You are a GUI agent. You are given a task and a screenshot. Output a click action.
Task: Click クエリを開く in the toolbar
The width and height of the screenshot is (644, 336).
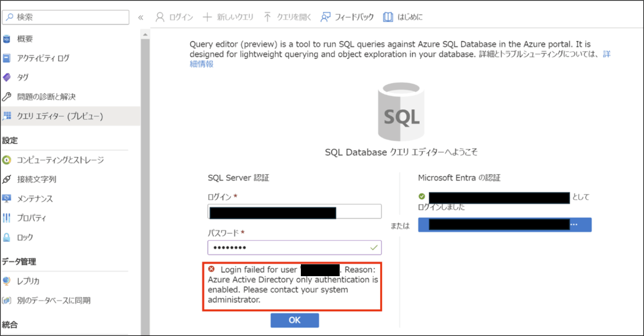[287, 17]
